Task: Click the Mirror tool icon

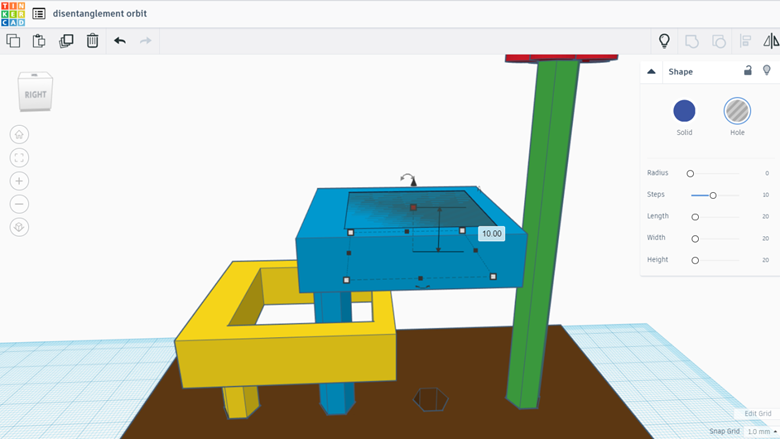Action: (x=771, y=41)
